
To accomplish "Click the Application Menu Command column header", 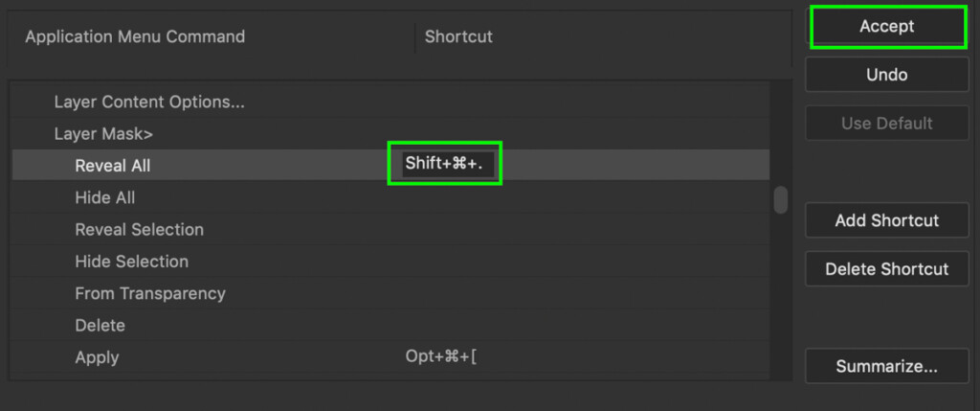I will pos(135,37).
